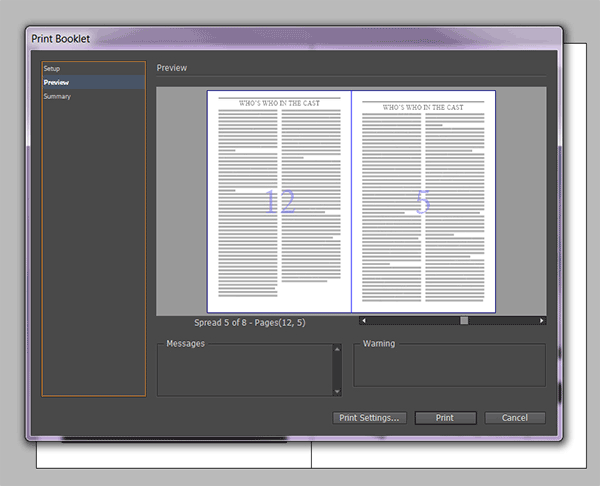Click the left arrow of the spread scrollbar

[x=363, y=321]
